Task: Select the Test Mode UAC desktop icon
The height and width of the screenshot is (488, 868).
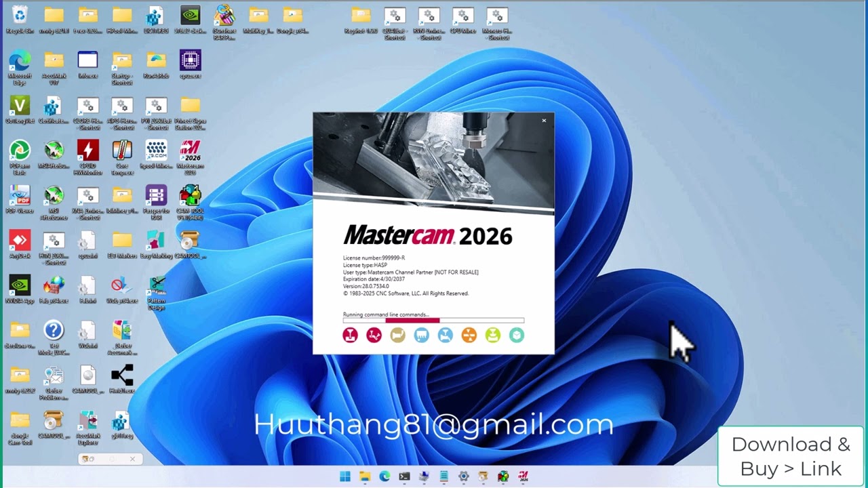Action: tap(54, 338)
